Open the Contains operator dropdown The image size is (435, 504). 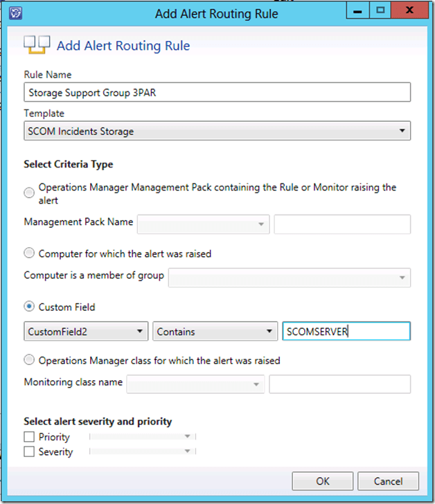215,332
